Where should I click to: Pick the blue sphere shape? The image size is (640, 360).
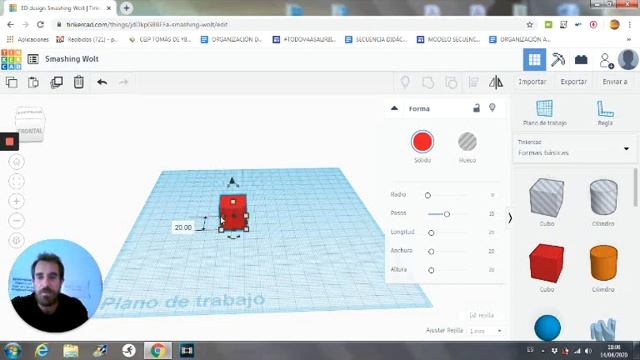point(547,327)
